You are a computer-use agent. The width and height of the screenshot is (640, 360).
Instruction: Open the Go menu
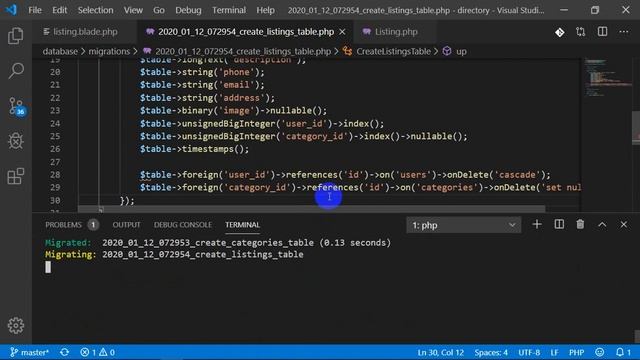pos(159,10)
